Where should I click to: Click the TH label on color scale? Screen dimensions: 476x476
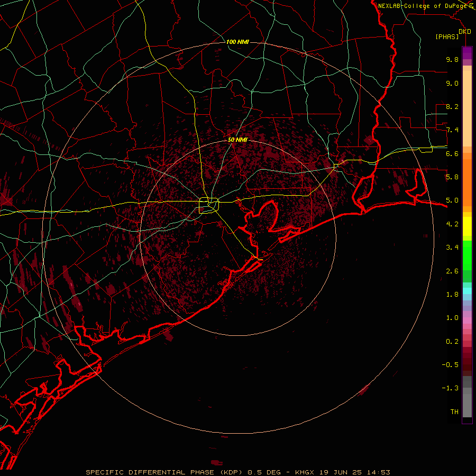coord(454,412)
